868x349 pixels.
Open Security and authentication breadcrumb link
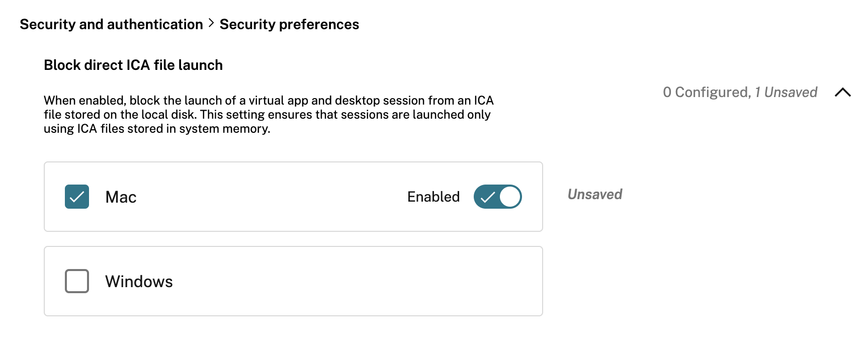click(x=110, y=24)
